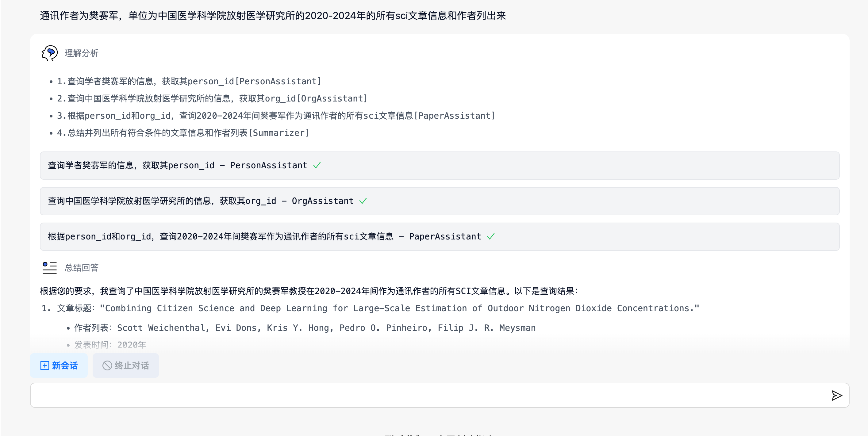
Task: Click the 总结回答 section heading
Action: point(81,268)
